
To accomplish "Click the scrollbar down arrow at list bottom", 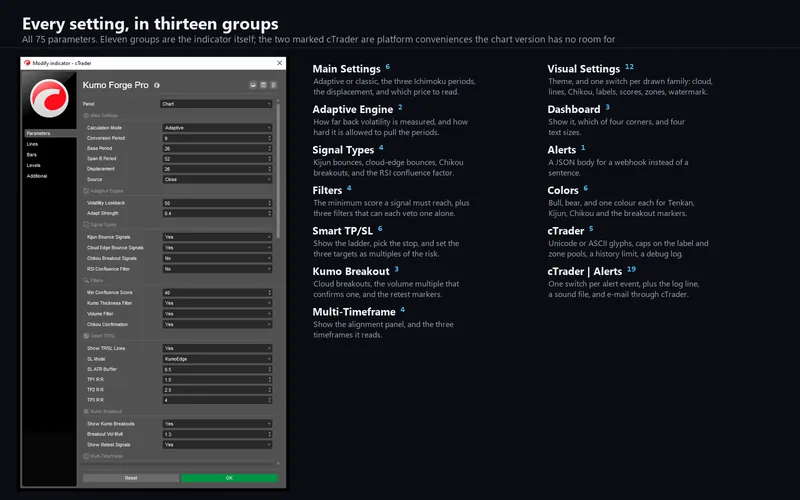I will pyautogui.click(x=278, y=464).
